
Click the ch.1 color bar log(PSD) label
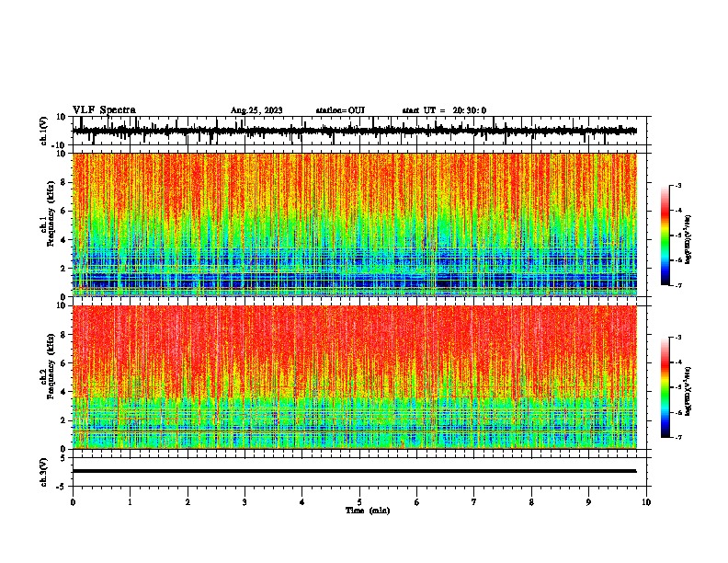pos(688,239)
